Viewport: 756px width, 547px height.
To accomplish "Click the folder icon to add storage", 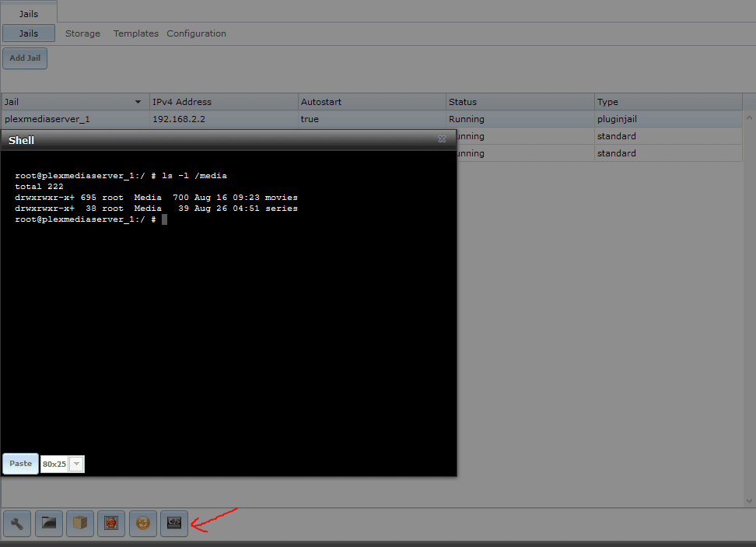I will point(49,524).
